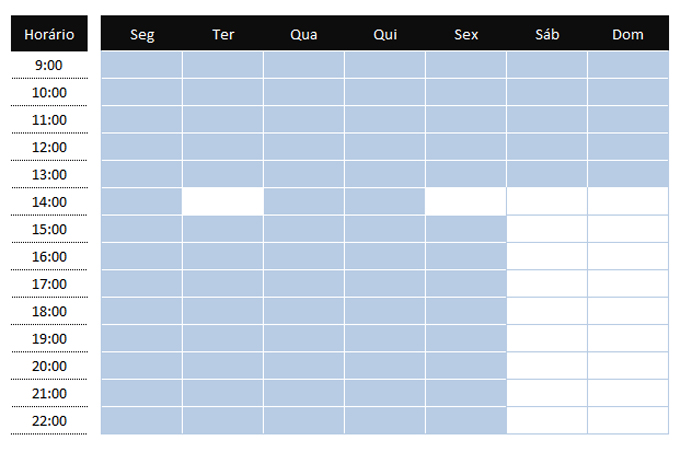The width and height of the screenshot is (680, 452).
Task: Click the white Dom 22:00 cell
Action: click(x=627, y=420)
